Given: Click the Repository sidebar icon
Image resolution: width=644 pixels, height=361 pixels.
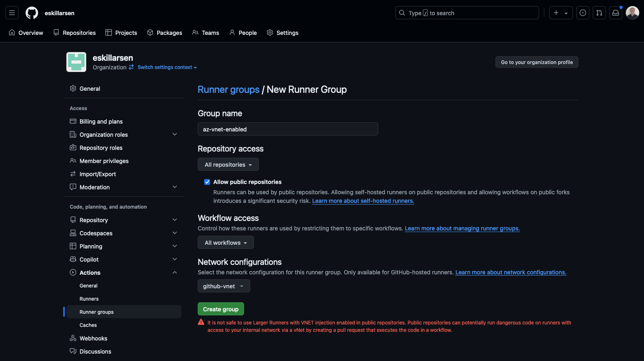Looking at the screenshot, I should 73,220.
